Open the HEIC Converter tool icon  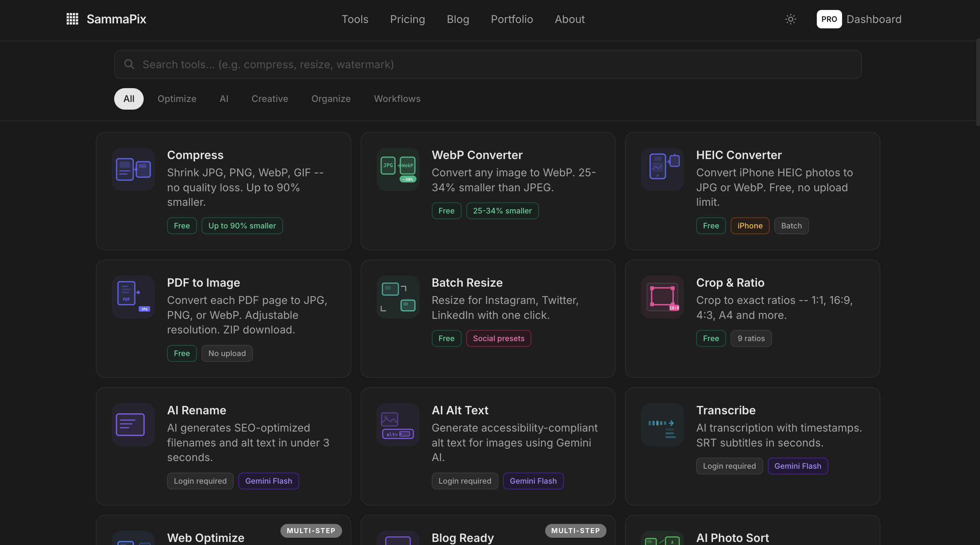pyautogui.click(x=662, y=169)
